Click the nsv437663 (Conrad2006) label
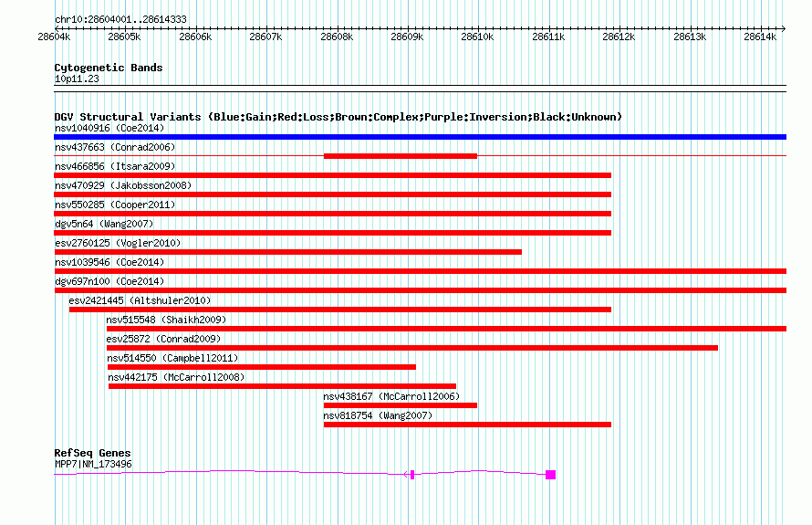Screen dimensions: 812x525 (115, 147)
